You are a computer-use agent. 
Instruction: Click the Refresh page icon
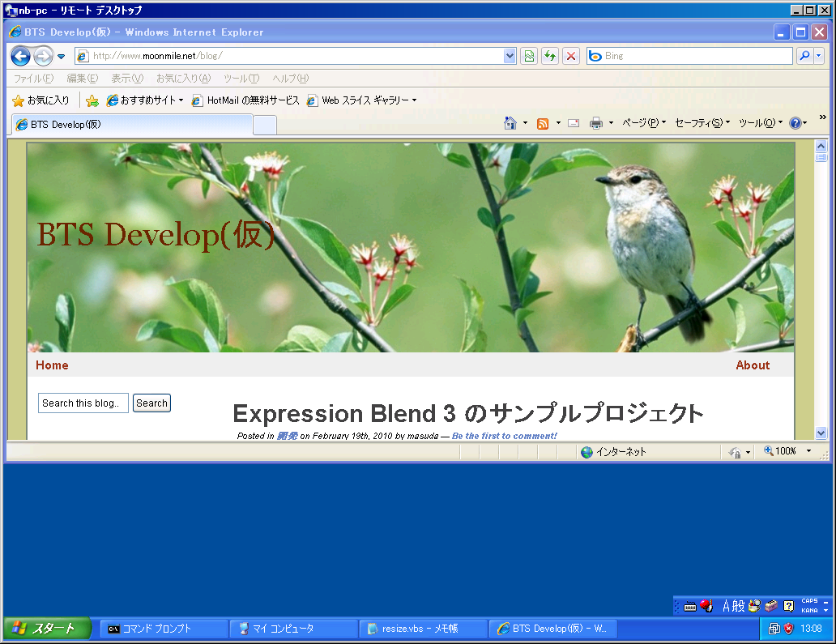[x=550, y=56]
